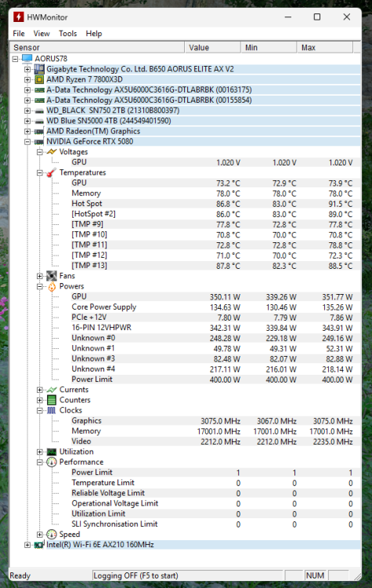Click the Logging OFF status bar text

tap(135, 575)
